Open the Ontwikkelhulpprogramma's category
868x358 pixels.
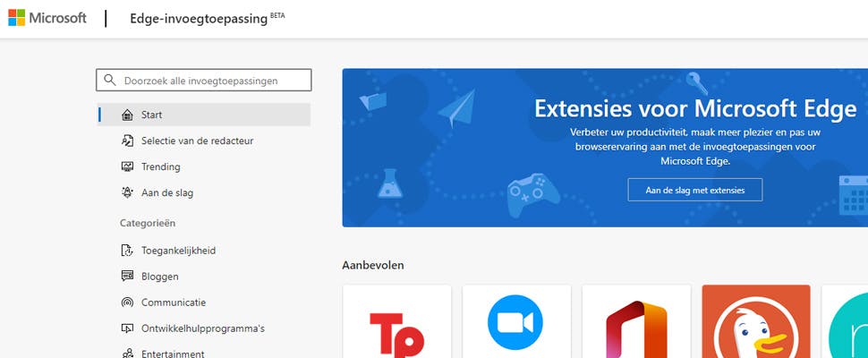pyautogui.click(x=204, y=328)
